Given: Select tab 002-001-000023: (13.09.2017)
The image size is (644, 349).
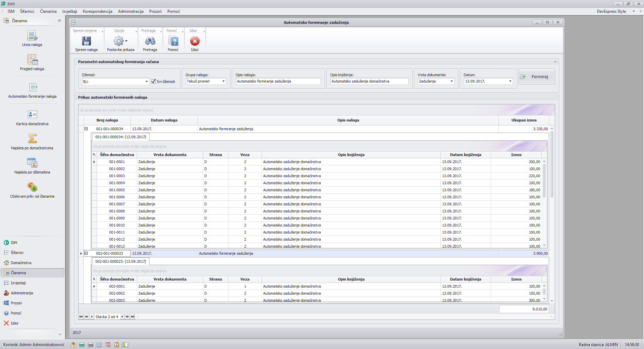Looking at the screenshot, I should pyautogui.click(x=121, y=261).
